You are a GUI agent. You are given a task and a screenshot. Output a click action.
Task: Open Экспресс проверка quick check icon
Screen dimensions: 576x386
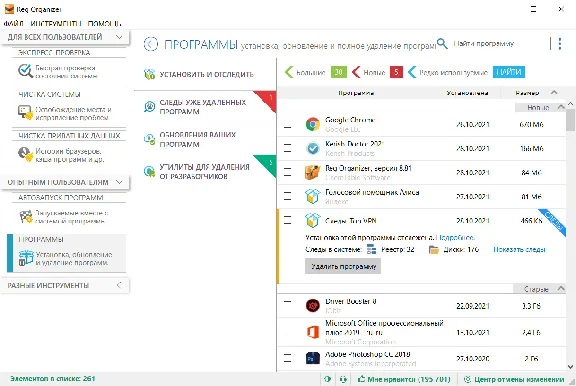(25, 71)
